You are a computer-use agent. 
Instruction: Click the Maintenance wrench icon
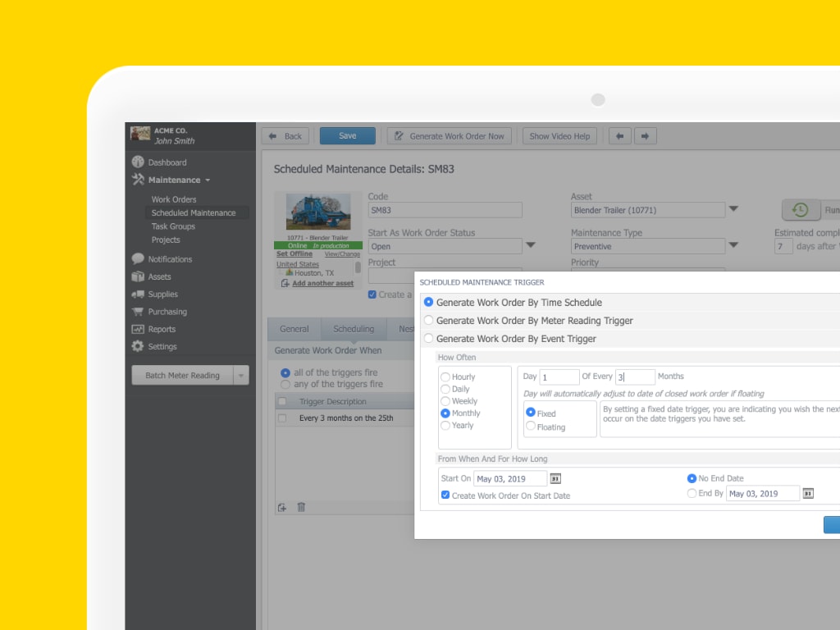[138, 180]
